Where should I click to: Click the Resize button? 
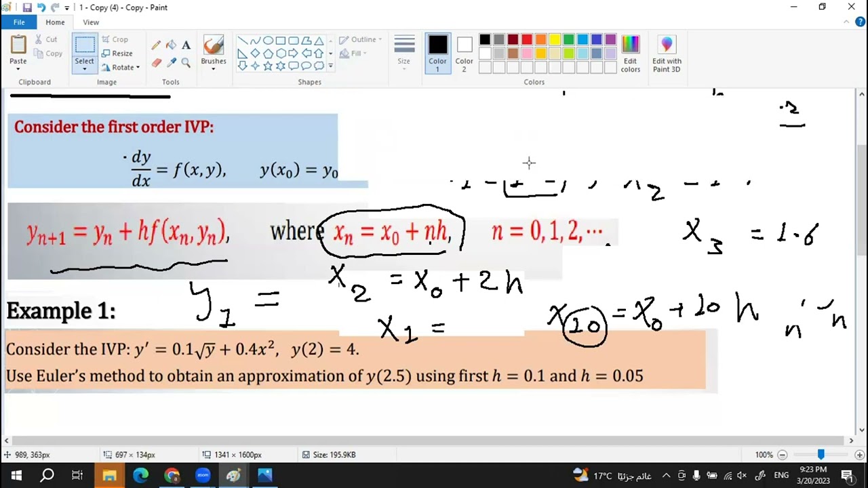pos(117,54)
